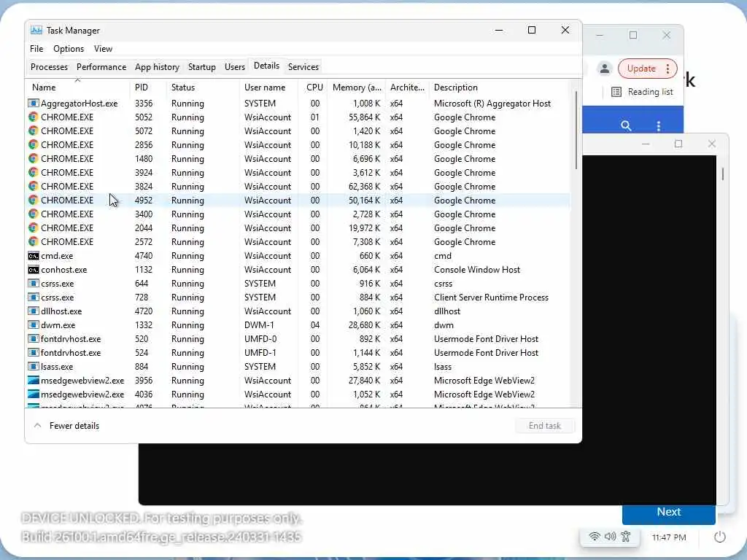Screen dimensions: 747x560
Task: Collapse with the Fewer details chevron
Action: coord(38,426)
